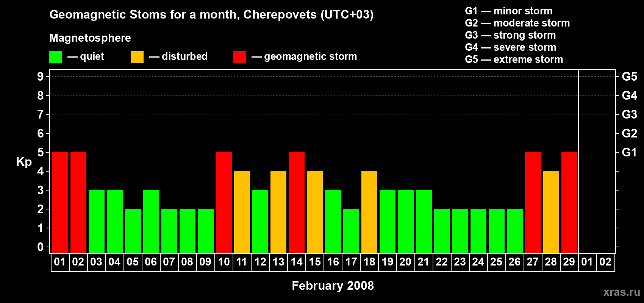Select the green bar above date 17
The image size is (644, 303).
(351, 231)
